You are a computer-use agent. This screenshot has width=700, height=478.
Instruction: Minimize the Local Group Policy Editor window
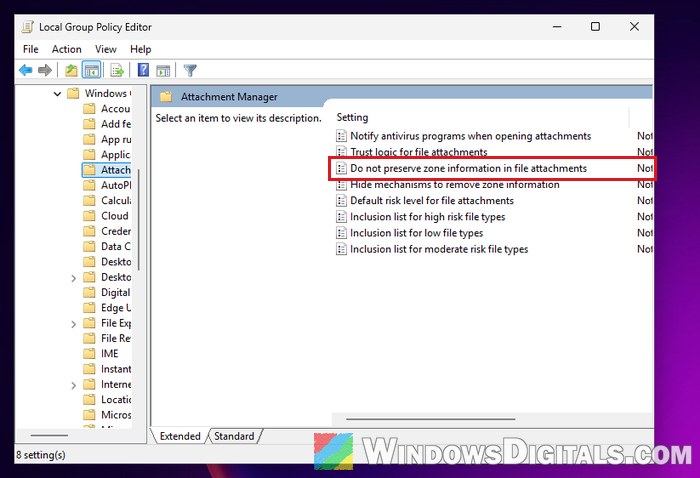pyautogui.click(x=557, y=27)
